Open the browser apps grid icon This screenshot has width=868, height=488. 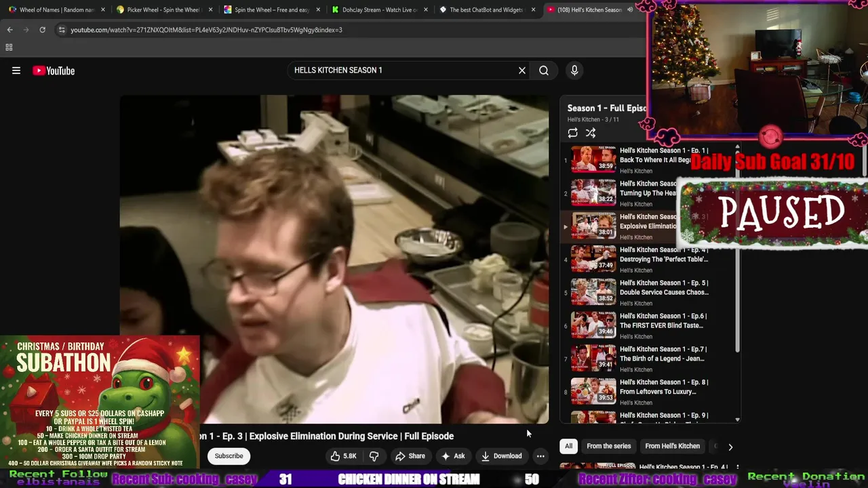9,47
